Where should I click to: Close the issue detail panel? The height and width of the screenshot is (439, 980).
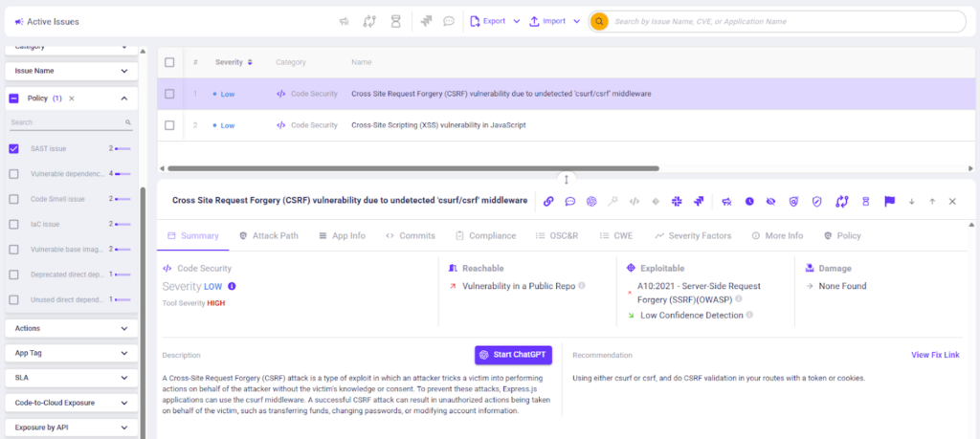(x=952, y=201)
